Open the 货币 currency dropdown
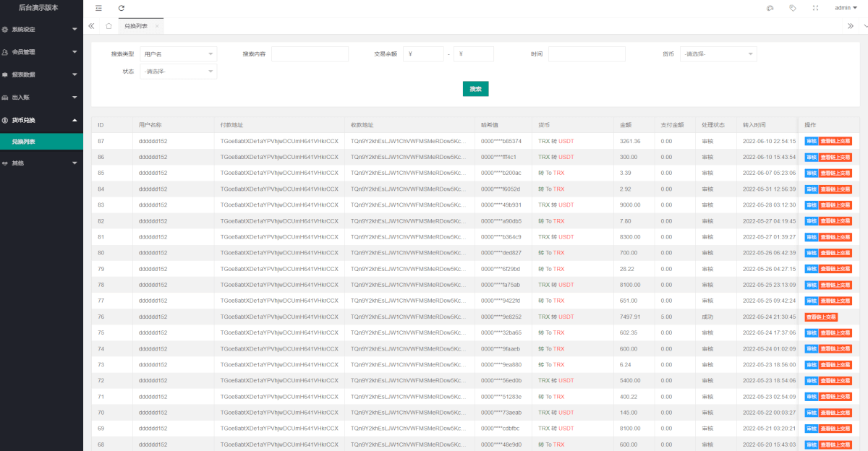 [x=718, y=54]
